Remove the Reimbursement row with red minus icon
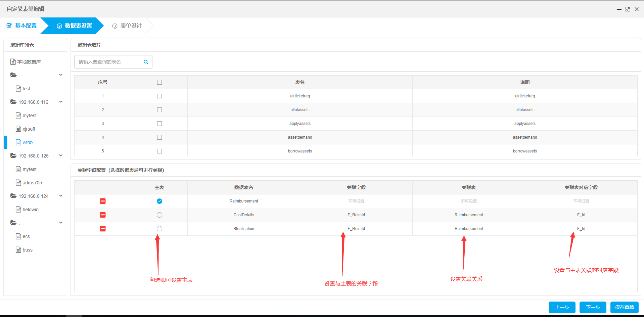Image resolution: width=644 pixels, height=317 pixels. pyautogui.click(x=103, y=201)
